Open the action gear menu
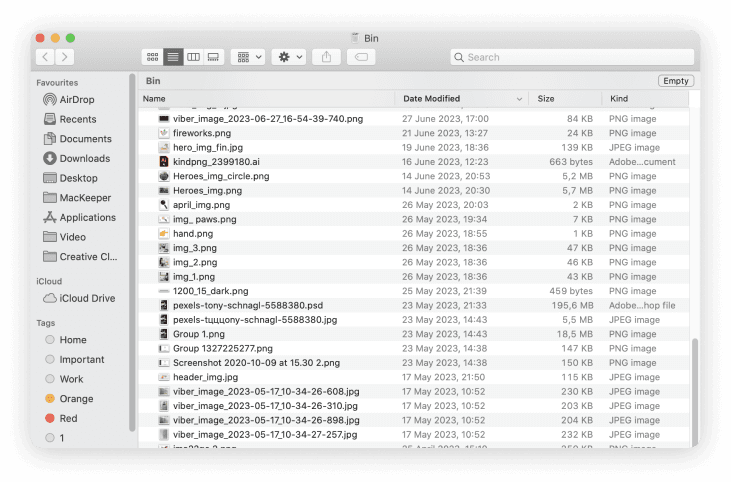 pos(290,57)
